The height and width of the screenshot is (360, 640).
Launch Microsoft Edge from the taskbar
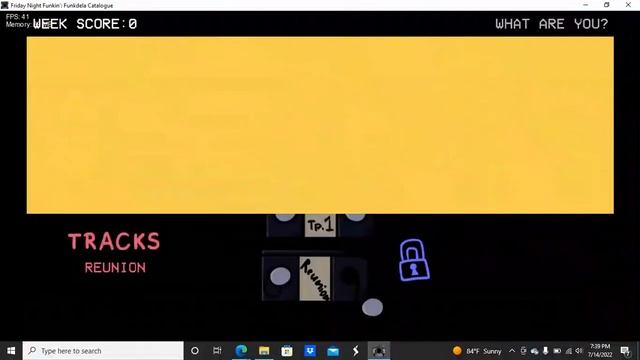[x=241, y=351]
